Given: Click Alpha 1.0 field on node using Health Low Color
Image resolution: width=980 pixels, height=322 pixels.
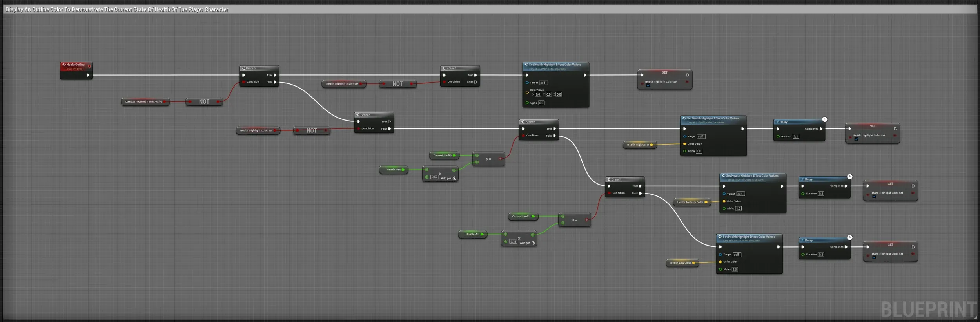Looking at the screenshot, I should tap(735, 270).
